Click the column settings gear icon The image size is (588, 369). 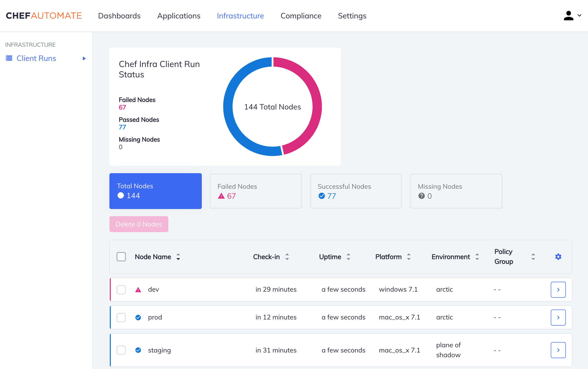pos(558,257)
